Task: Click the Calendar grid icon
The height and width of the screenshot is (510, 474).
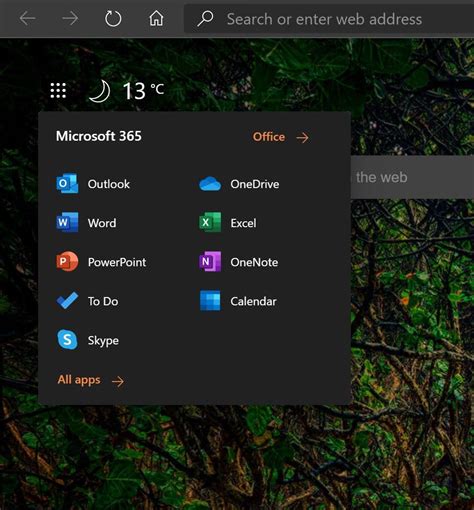Action: click(x=210, y=300)
